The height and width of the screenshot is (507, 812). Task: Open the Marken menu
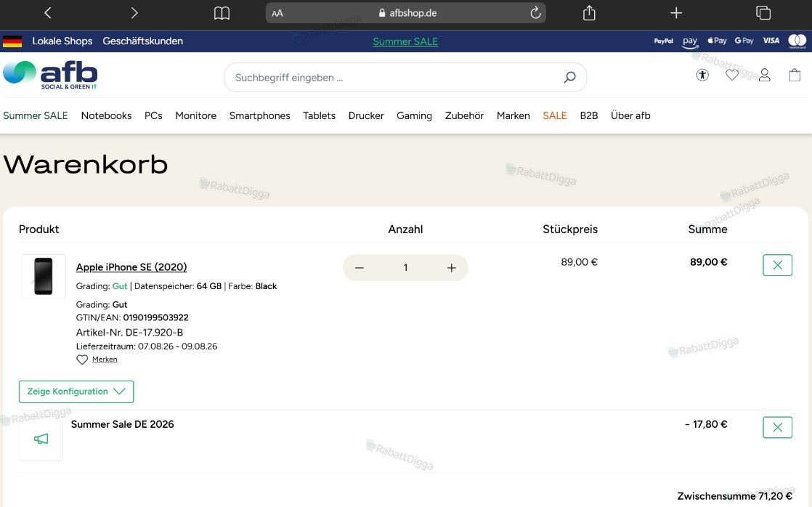(513, 115)
